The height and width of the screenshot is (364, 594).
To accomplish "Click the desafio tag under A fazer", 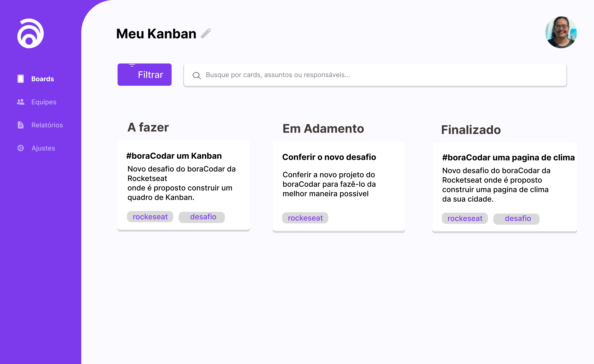I will coord(202,217).
